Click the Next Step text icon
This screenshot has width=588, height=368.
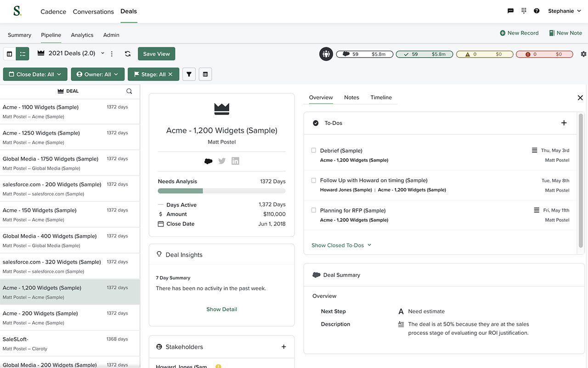[x=401, y=311]
